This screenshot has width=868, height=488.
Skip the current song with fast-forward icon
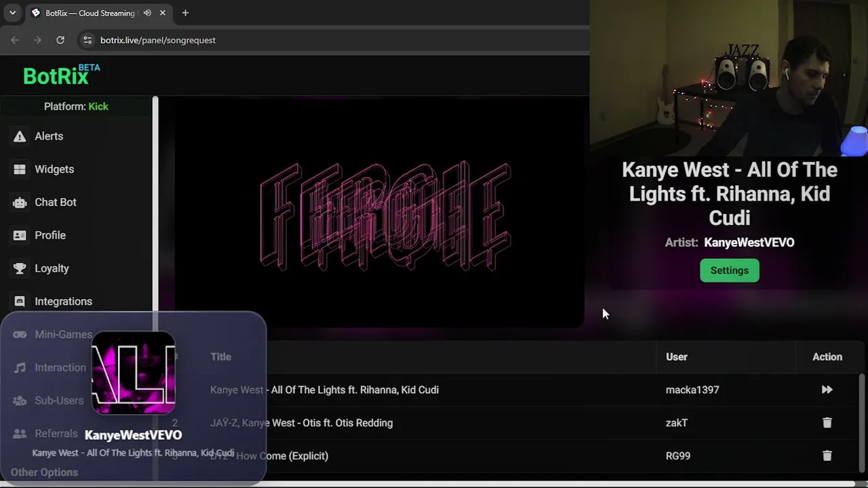click(x=827, y=390)
